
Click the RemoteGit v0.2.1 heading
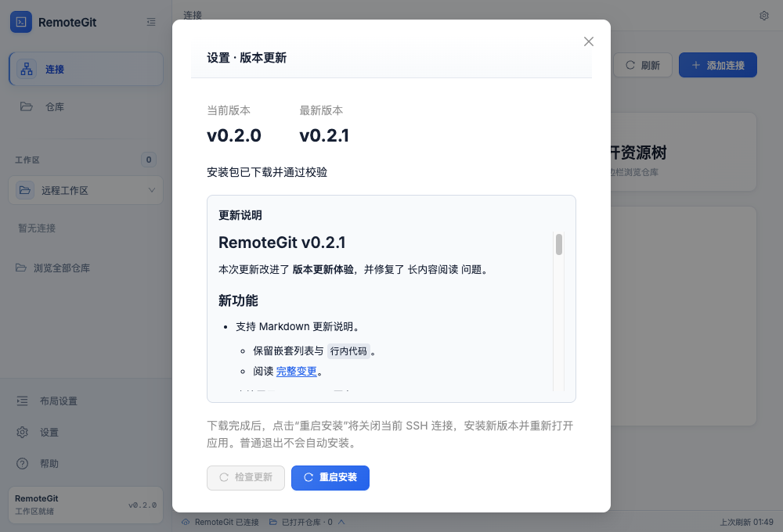coord(282,243)
